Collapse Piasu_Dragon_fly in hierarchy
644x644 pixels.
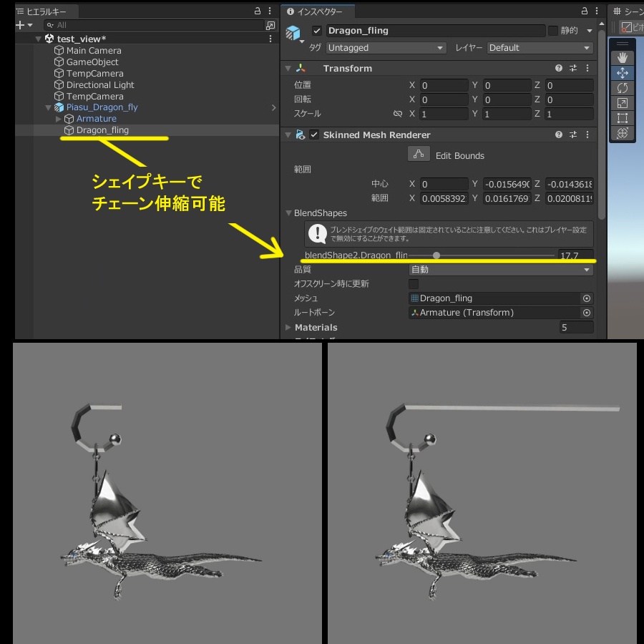[48, 107]
